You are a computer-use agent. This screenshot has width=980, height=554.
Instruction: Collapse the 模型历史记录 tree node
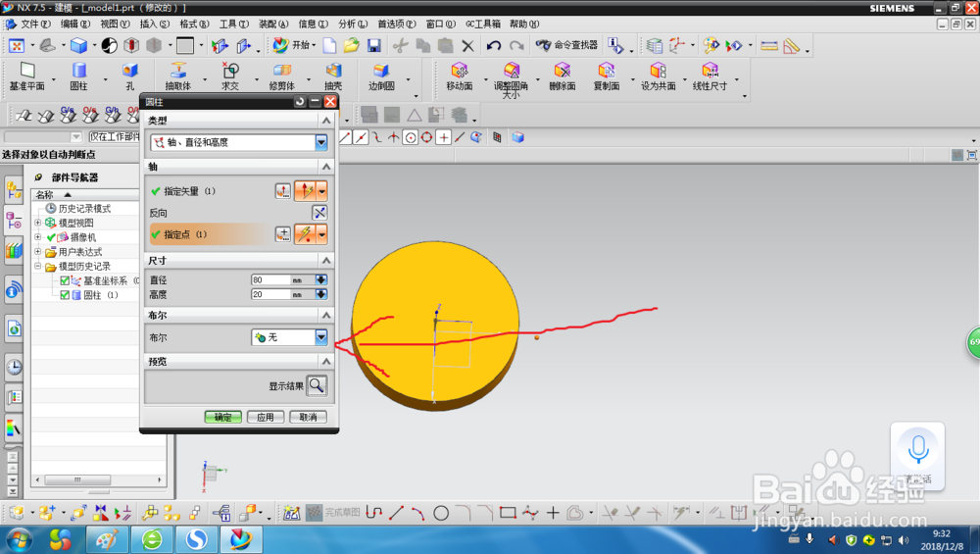pyautogui.click(x=37, y=267)
